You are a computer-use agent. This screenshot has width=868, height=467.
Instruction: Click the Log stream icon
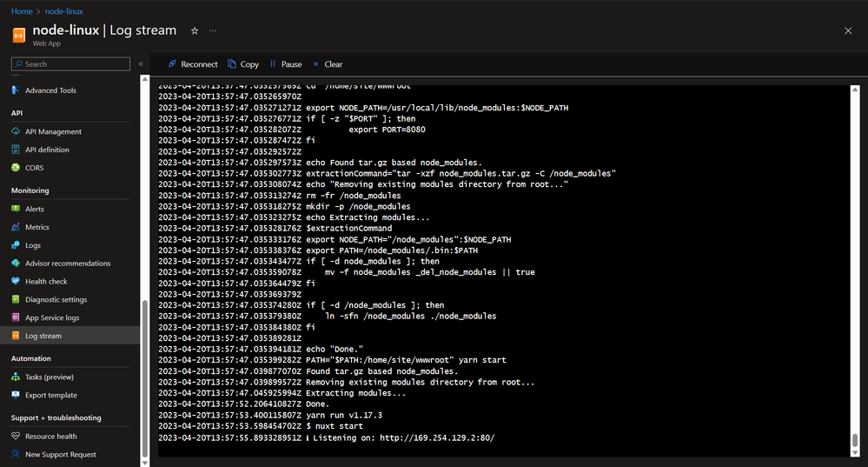coord(16,336)
